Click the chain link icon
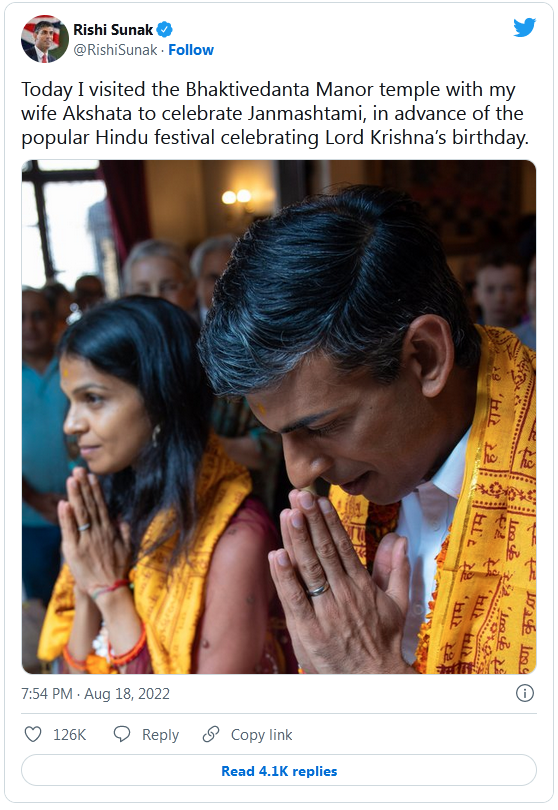The width and height of the screenshot is (558, 810). click(211, 734)
